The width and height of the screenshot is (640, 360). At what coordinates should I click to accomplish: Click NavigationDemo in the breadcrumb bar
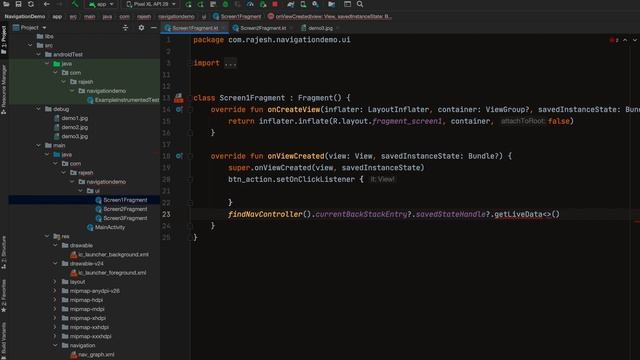pos(25,17)
